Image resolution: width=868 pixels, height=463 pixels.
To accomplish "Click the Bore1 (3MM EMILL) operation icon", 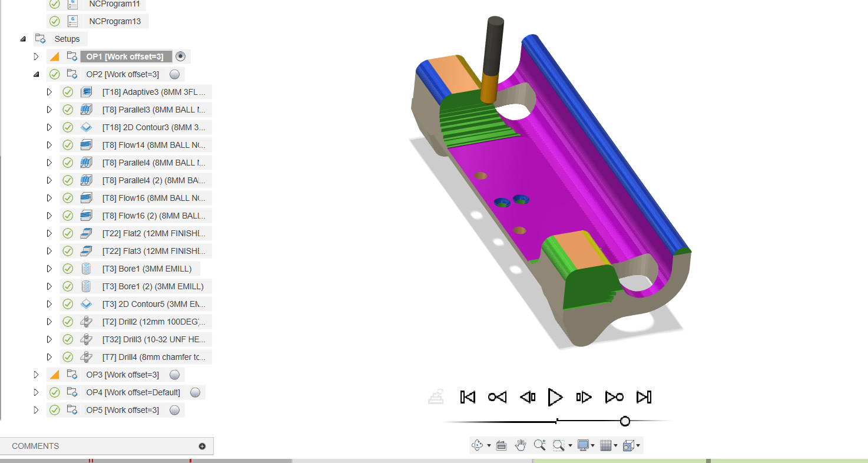I will [87, 269].
